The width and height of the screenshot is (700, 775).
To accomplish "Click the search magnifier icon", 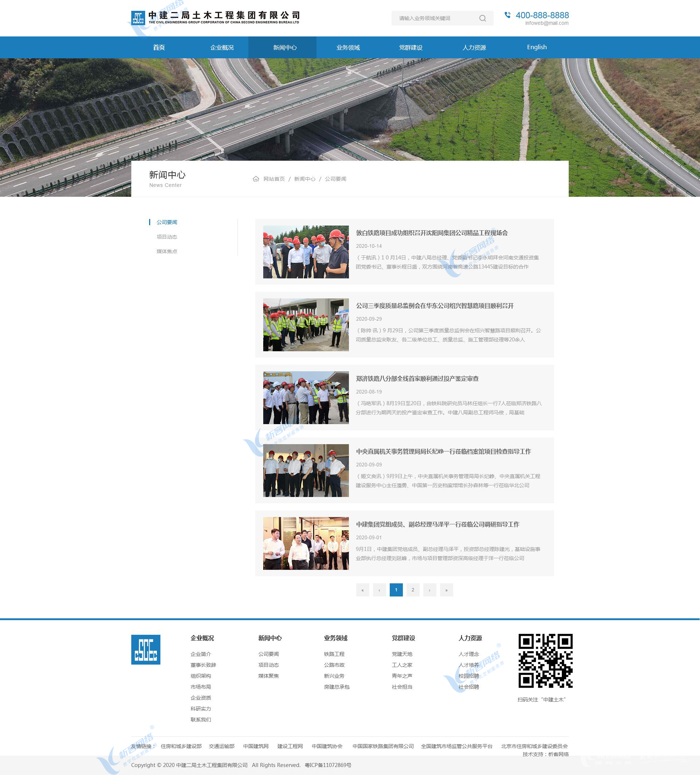I will [482, 19].
